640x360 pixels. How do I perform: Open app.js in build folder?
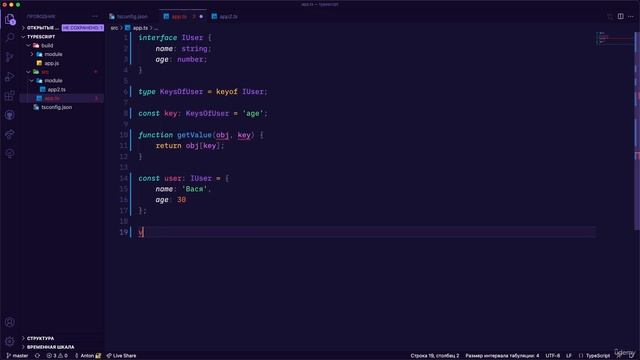(x=51, y=63)
